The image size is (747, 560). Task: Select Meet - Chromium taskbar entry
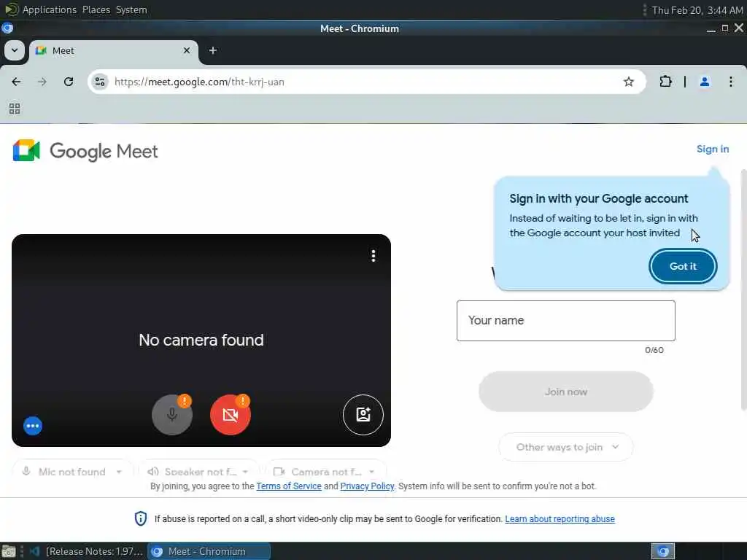[x=209, y=551]
